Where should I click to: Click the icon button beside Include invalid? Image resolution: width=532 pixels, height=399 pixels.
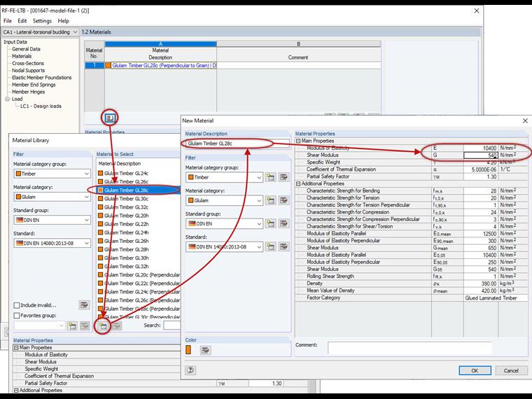(84, 304)
